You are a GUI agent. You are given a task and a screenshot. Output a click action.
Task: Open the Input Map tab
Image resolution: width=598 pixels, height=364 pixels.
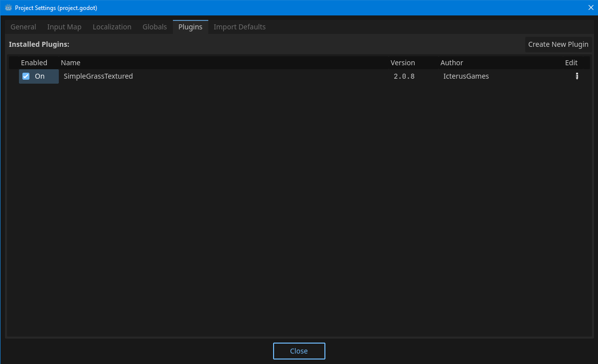tap(64, 27)
